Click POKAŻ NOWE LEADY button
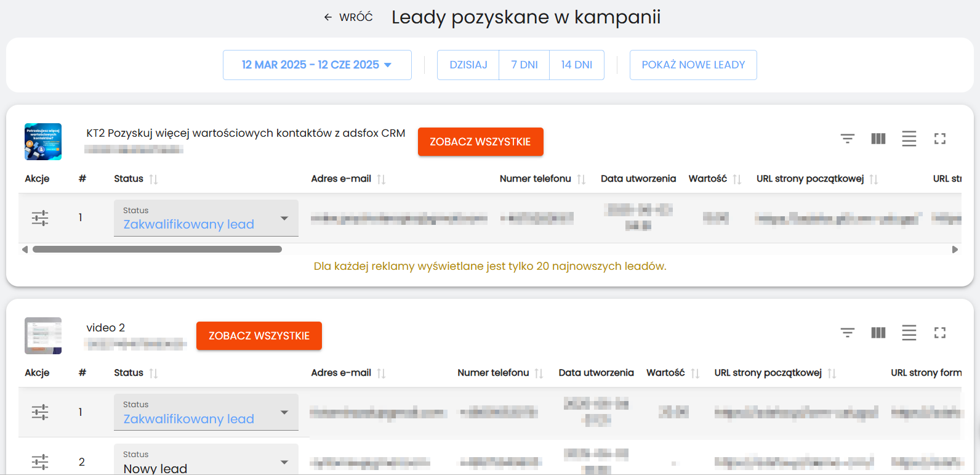The height and width of the screenshot is (475, 980). pyautogui.click(x=693, y=65)
